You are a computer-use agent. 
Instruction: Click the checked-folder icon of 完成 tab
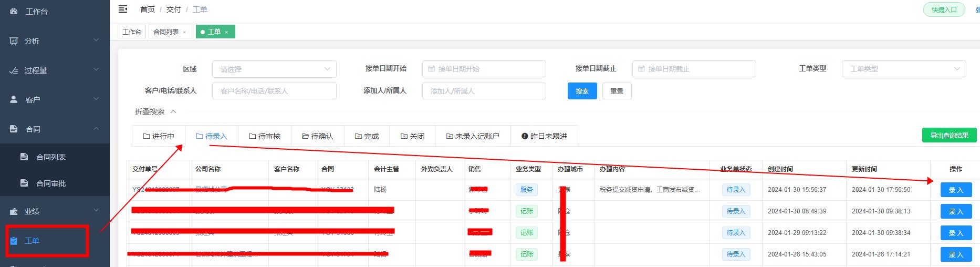click(358, 136)
